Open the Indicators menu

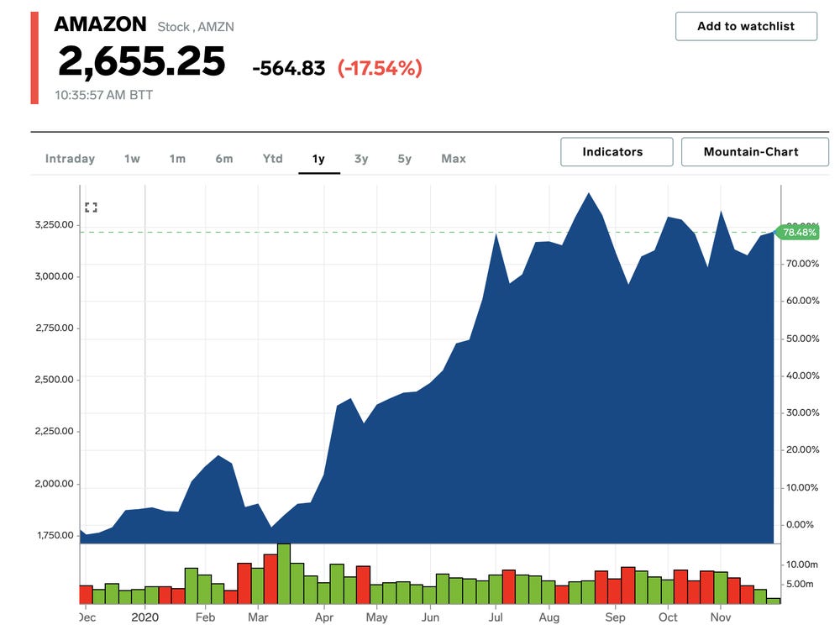click(617, 151)
